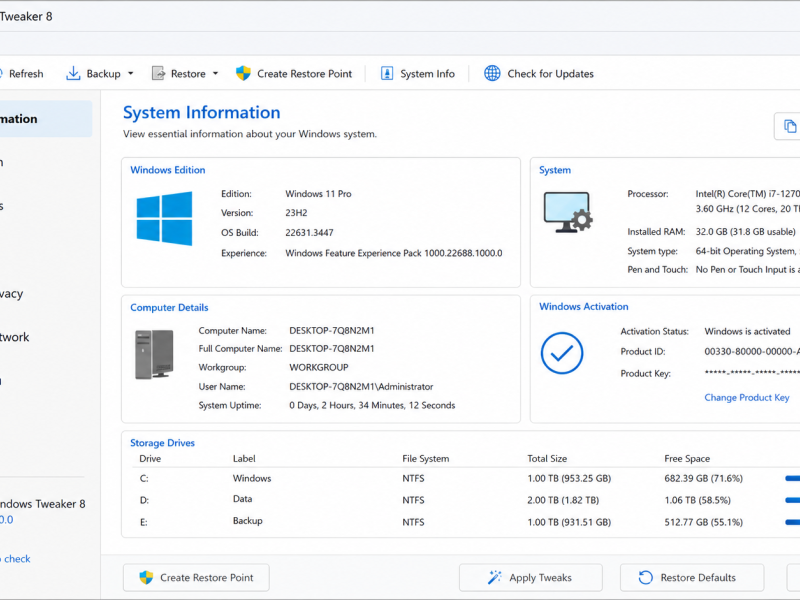Screen dimensions: 800x600
Task: Click the Check for Updates globe icon
Action: click(492, 73)
